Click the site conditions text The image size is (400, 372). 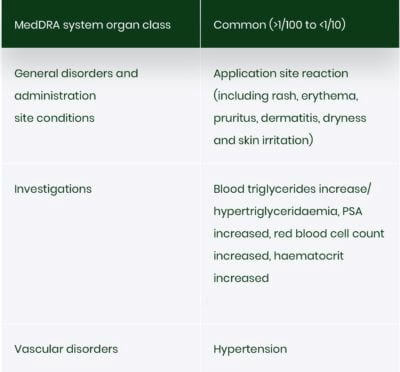click(54, 118)
